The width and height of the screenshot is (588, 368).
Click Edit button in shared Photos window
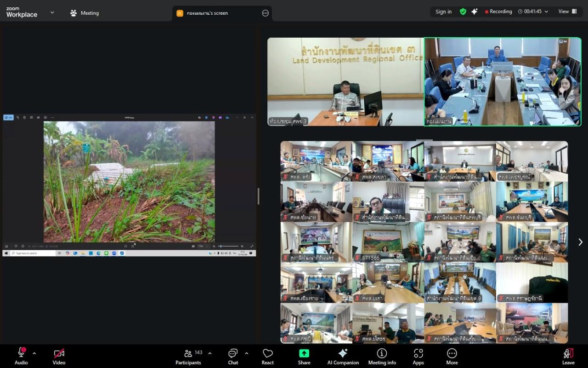pyautogui.click(x=9, y=117)
